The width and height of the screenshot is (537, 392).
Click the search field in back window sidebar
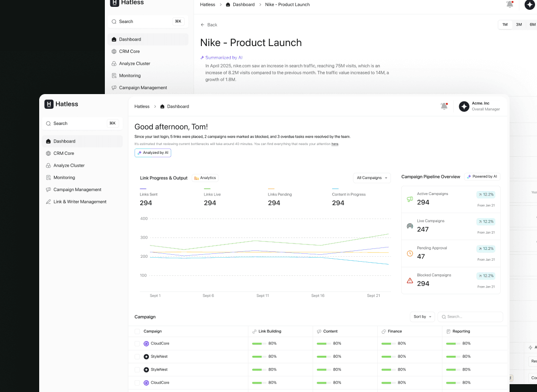(x=148, y=22)
